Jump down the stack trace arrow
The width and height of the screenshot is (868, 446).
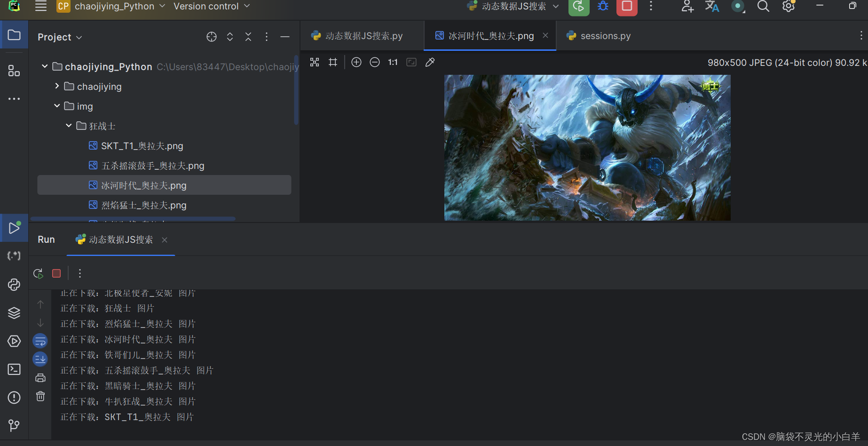40,323
